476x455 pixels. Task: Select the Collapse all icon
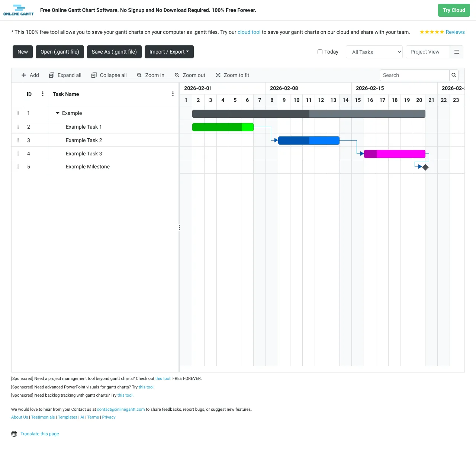pos(94,75)
